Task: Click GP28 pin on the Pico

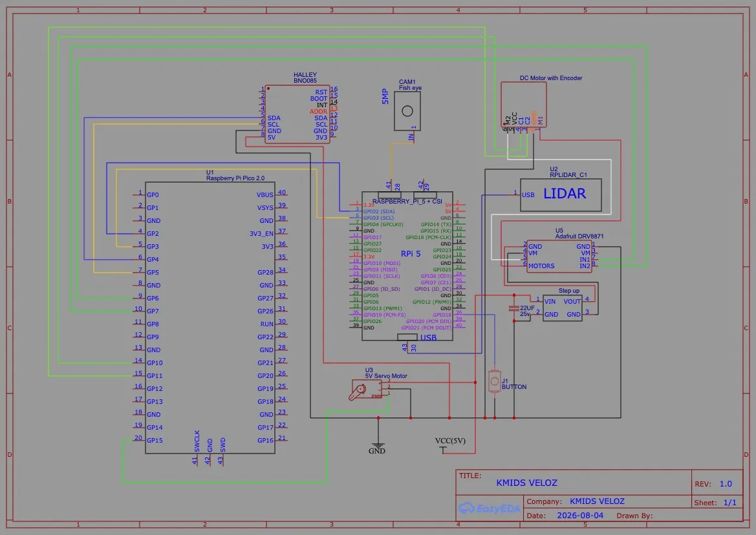Action: click(265, 273)
